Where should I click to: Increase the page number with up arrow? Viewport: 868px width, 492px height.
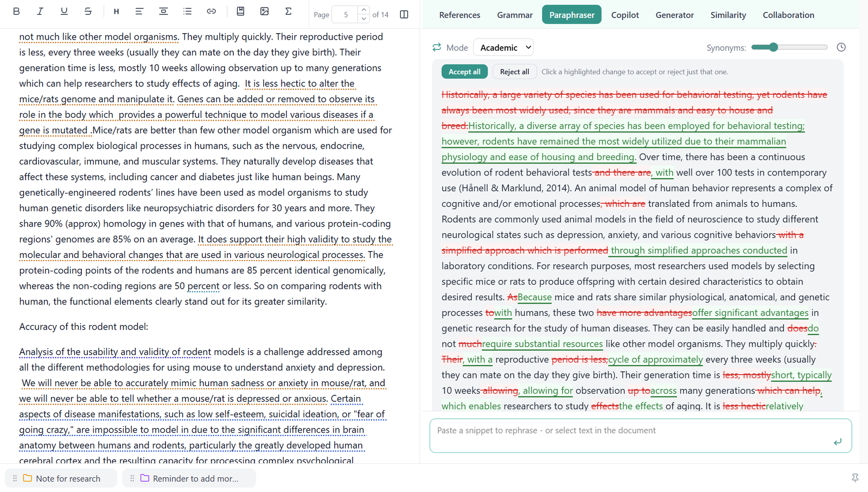(364, 10)
